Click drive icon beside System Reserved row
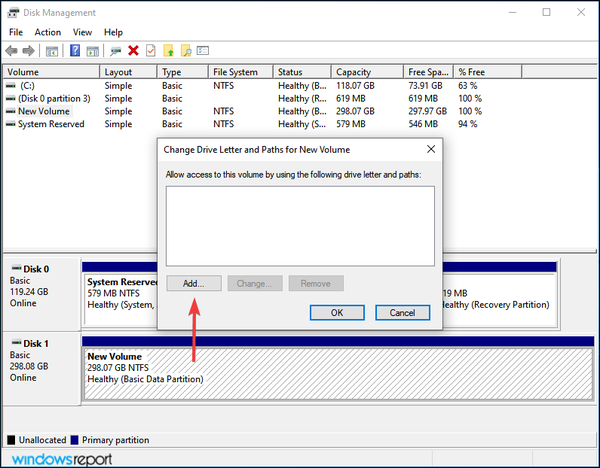Screen dimensions: 600x468 click(11, 124)
